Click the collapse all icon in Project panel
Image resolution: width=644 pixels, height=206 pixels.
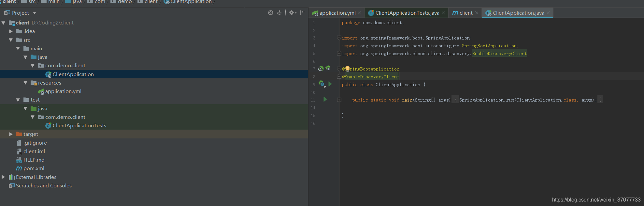[279, 13]
